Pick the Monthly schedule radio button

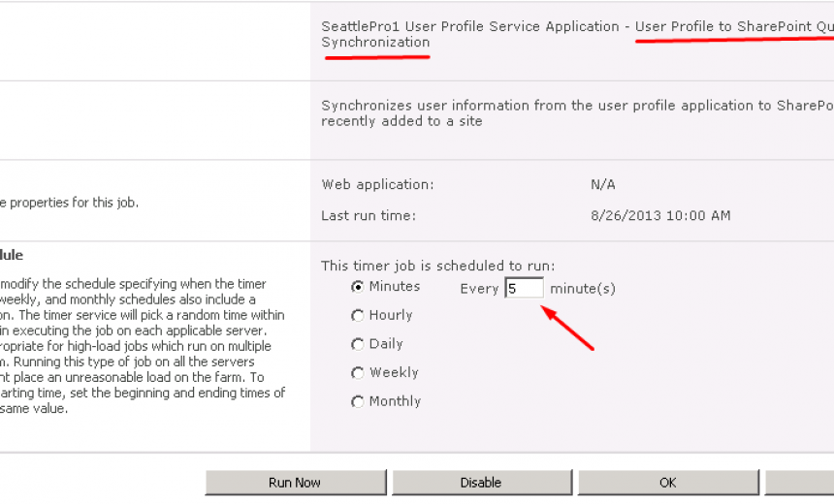(358, 402)
